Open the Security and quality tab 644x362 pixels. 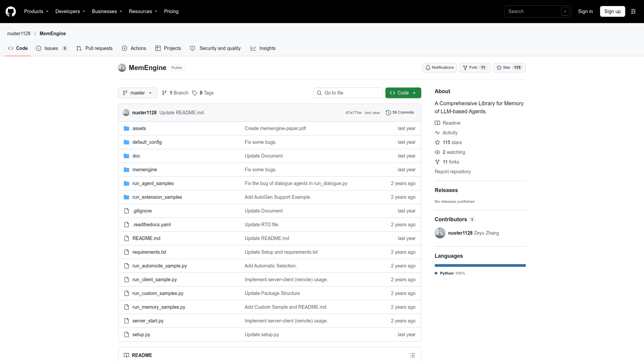coord(215,48)
